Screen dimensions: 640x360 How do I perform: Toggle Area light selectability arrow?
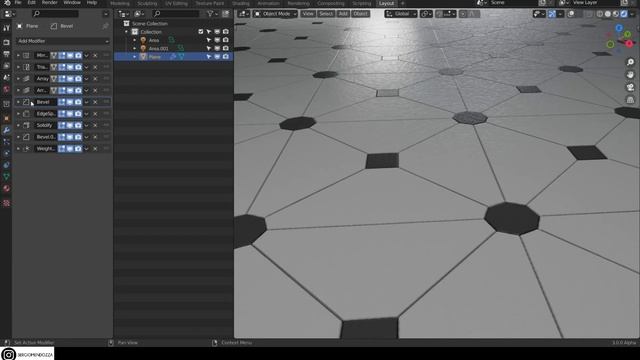(209, 40)
